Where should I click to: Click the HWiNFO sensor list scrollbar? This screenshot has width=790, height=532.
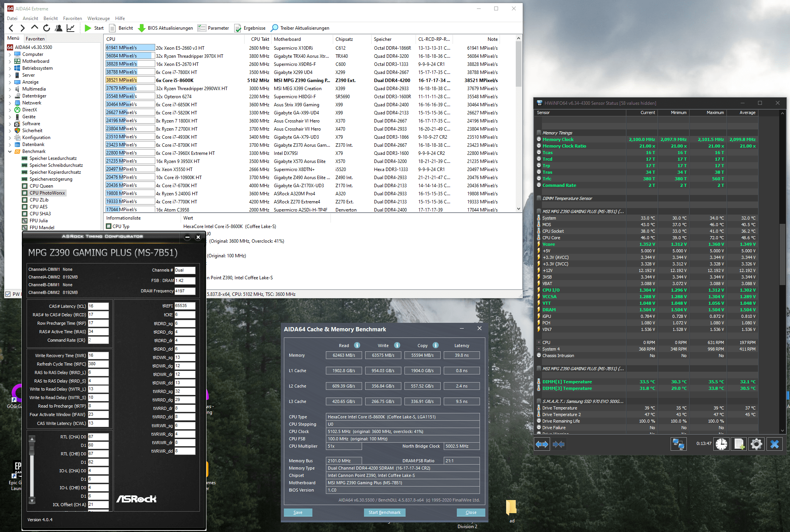click(x=782, y=254)
